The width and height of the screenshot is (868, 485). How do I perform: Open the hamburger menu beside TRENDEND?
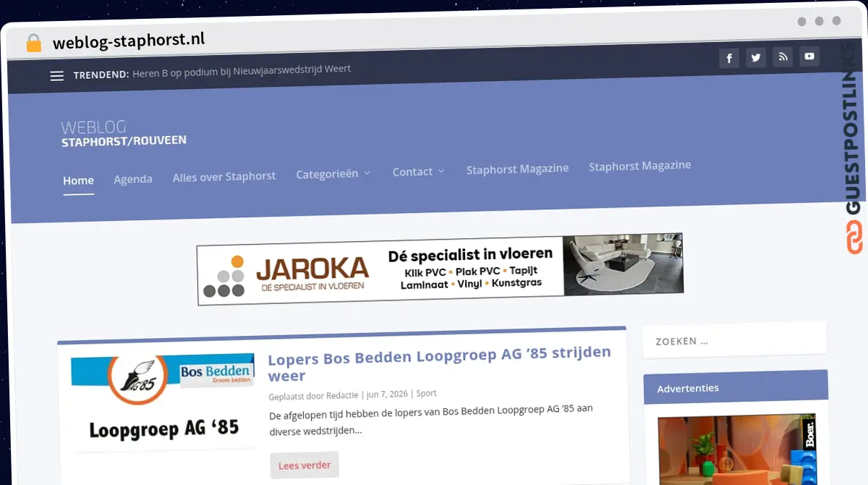(x=56, y=76)
